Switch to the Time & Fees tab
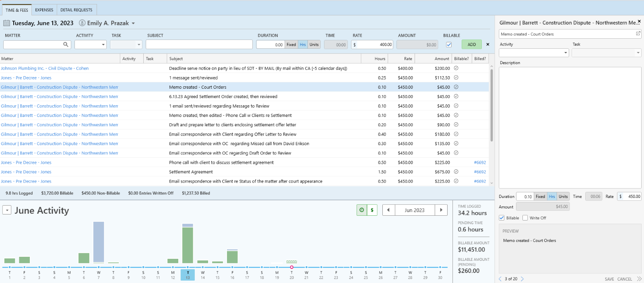 click(x=17, y=10)
